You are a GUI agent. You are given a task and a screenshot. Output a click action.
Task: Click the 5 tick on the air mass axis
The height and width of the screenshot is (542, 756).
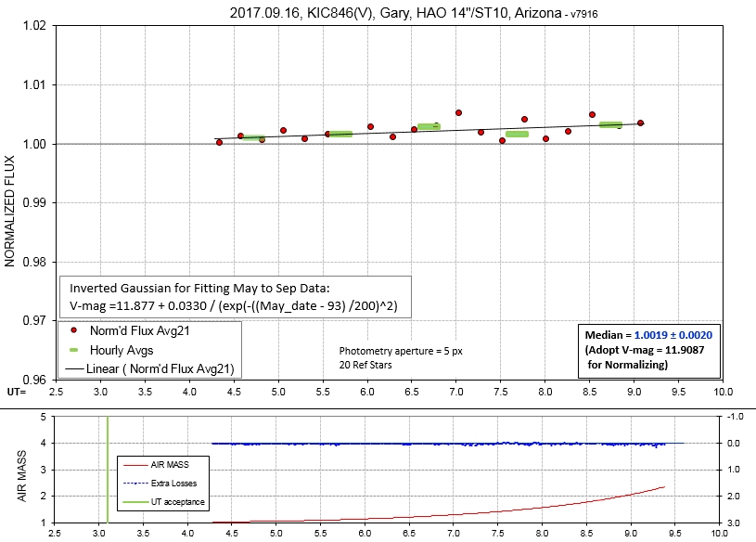coord(44,417)
